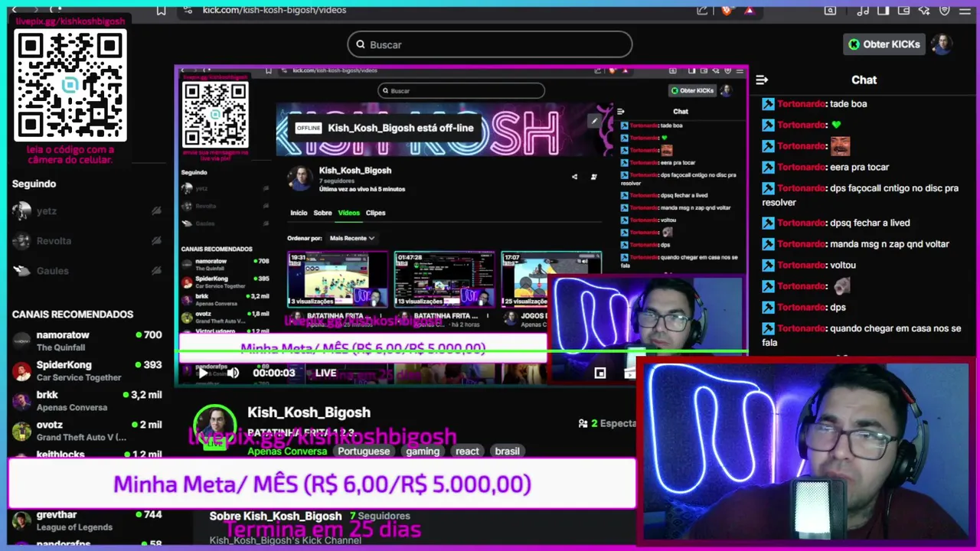Click the Buscar field inside the video
980x551 pixels.
461,90
